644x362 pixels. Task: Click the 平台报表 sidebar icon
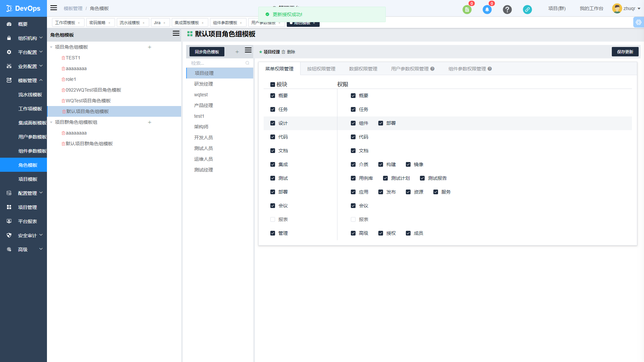coord(9,221)
